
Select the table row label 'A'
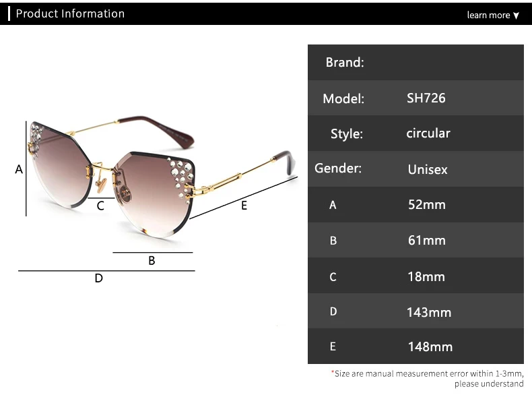333,205
